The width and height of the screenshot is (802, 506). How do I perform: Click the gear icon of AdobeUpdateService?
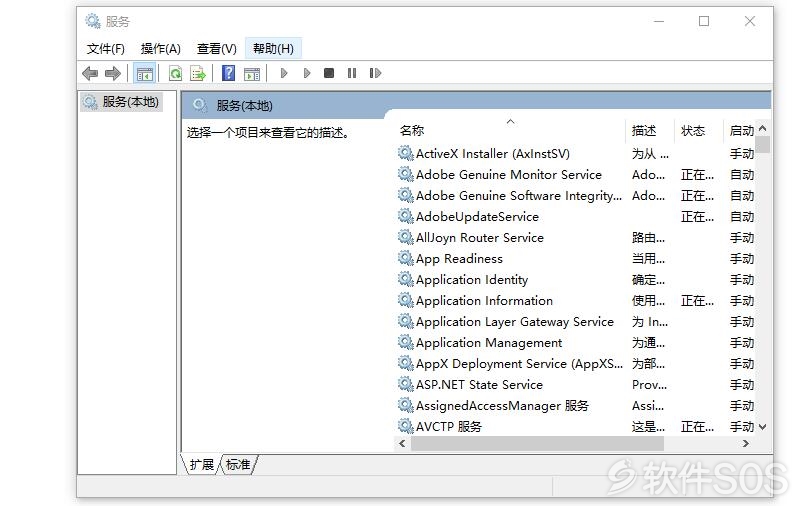(406, 216)
